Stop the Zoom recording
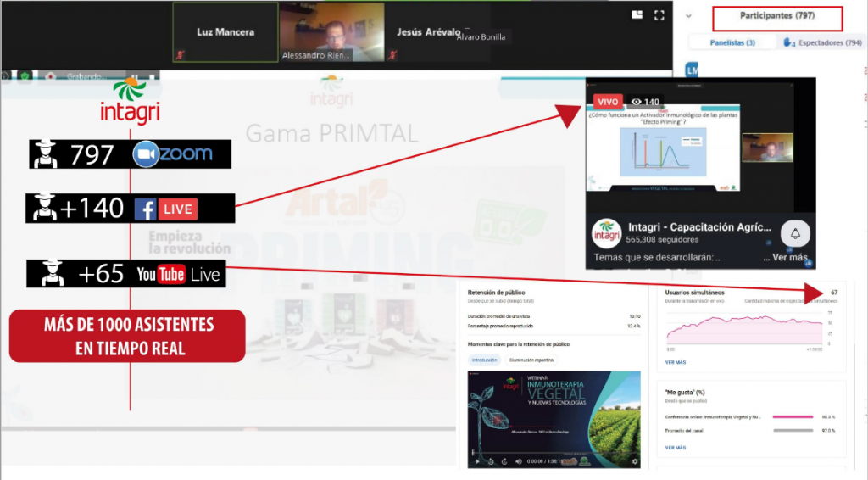This screenshot has width=868, height=480. [153, 76]
